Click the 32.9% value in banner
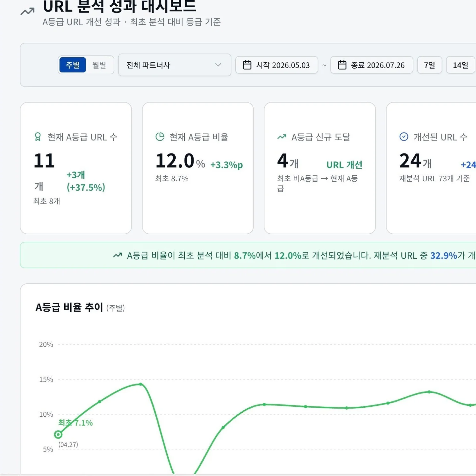The image size is (476, 476). pyautogui.click(x=444, y=256)
